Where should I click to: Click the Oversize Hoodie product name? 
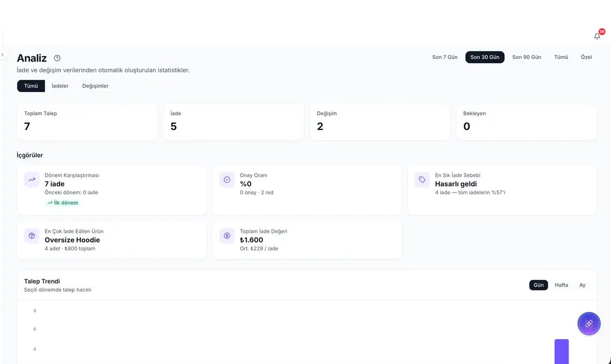click(x=72, y=240)
